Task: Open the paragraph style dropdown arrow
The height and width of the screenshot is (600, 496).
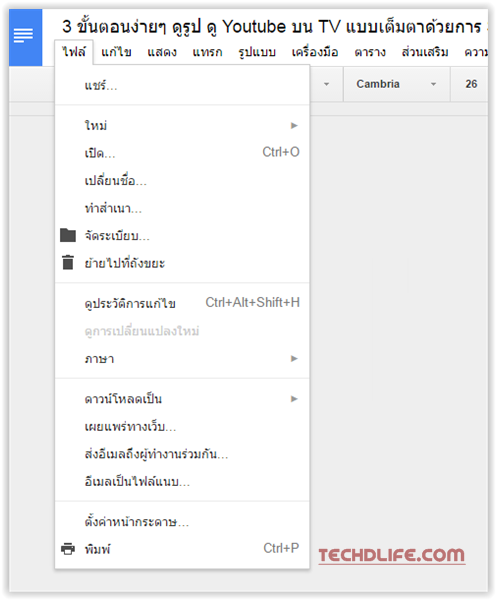Action: click(x=326, y=84)
